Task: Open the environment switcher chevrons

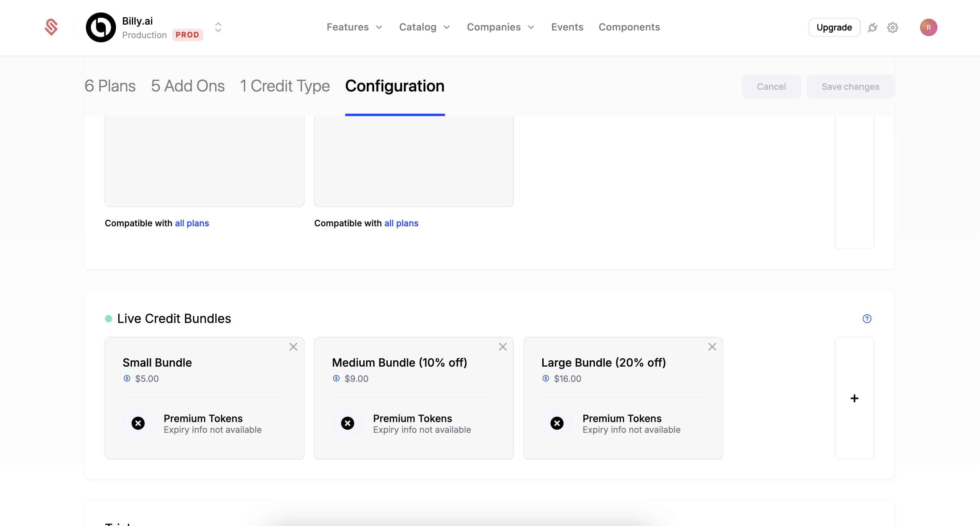Action: pos(218,27)
